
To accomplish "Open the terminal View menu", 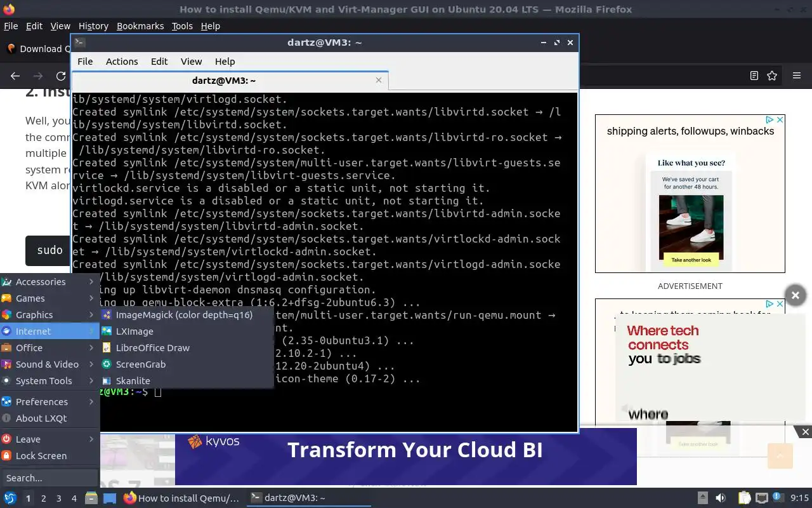I will point(191,61).
